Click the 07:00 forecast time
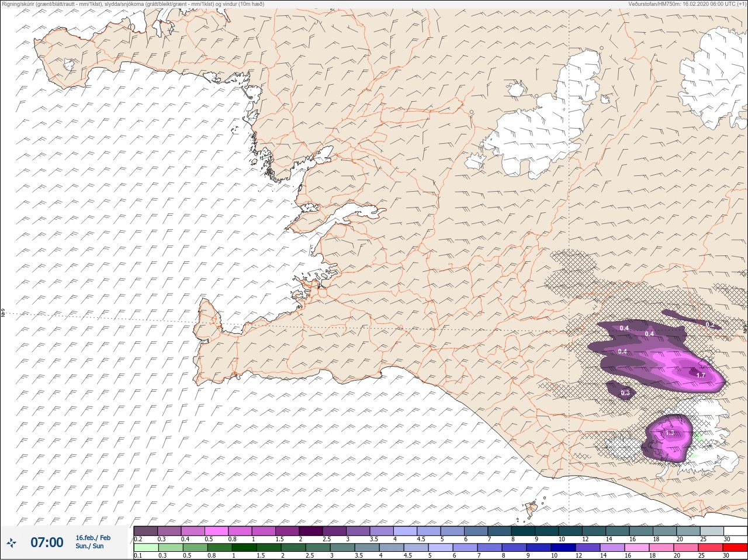748x560 pixels. (47, 542)
